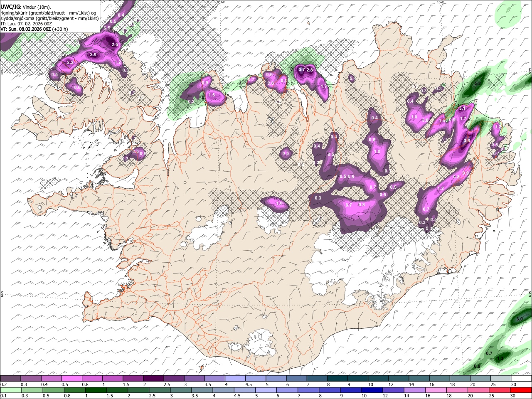Click the white 30 swatch in upper legend row

pos(521,379)
